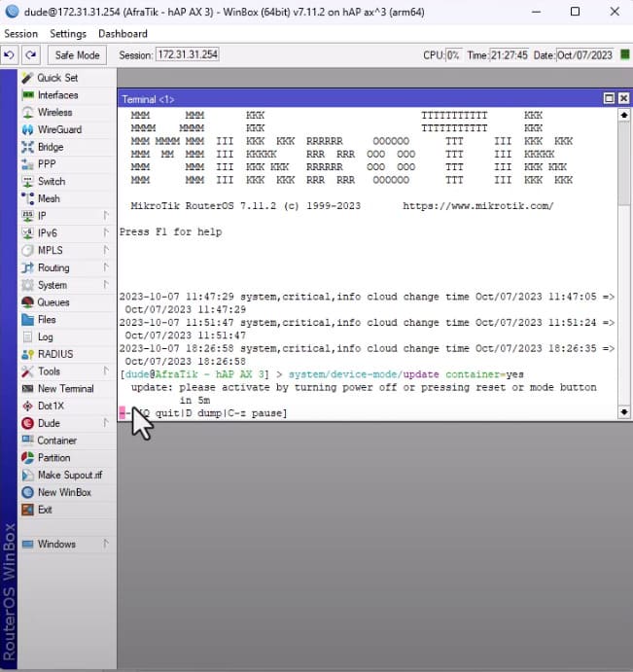The image size is (633, 672).
Task: Open the Container menu
Action: coord(56,441)
